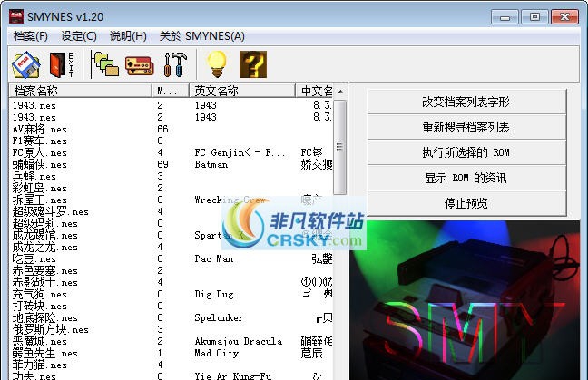Minimize the SMYNES window

pyautogui.click(x=505, y=17)
